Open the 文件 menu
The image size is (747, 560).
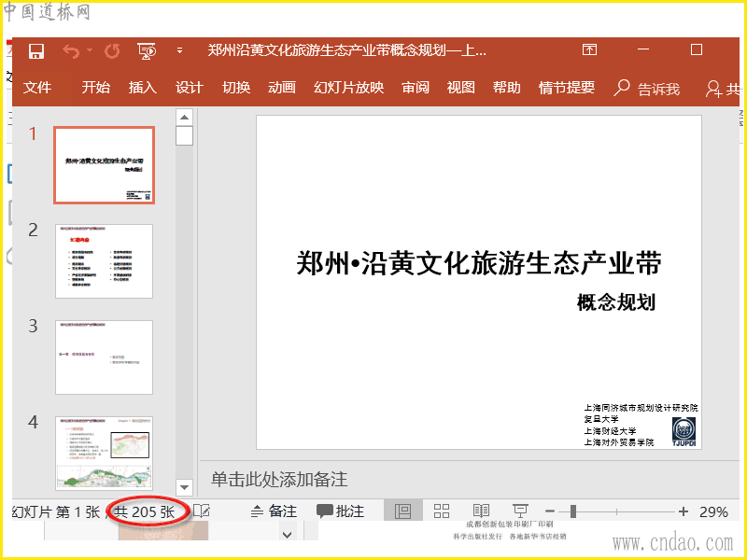point(37,88)
